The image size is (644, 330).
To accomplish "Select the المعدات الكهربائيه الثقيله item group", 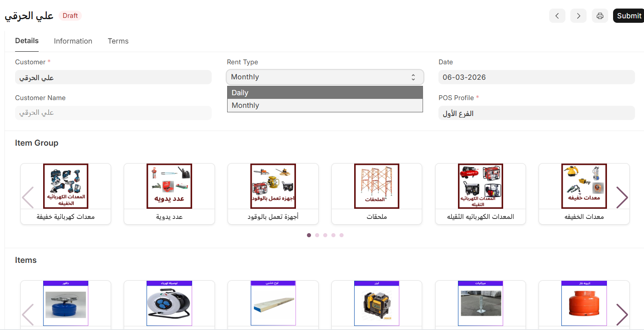I will click(480, 194).
